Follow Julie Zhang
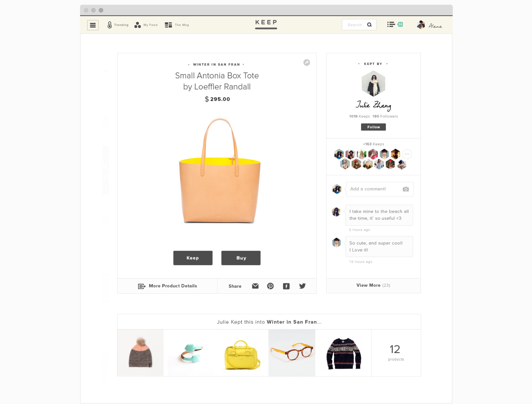This screenshot has width=532, height=404. [x=373, y=127]
